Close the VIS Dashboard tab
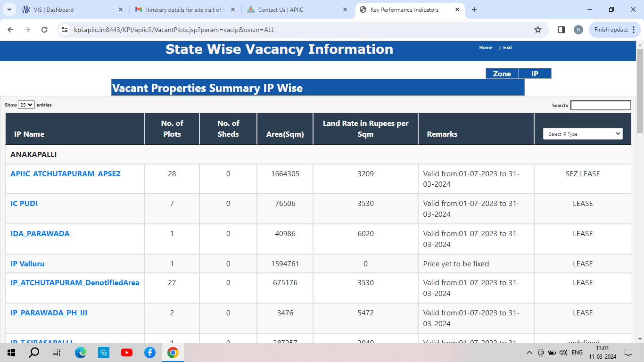Image resolution: width=644 pixels, height=362 pixels. pos(121,9)
